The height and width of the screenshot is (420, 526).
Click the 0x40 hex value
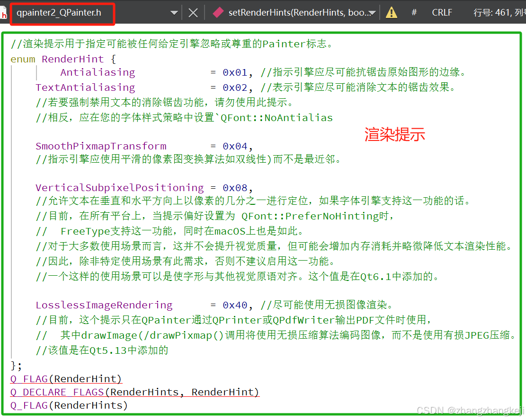click(235, 305)
